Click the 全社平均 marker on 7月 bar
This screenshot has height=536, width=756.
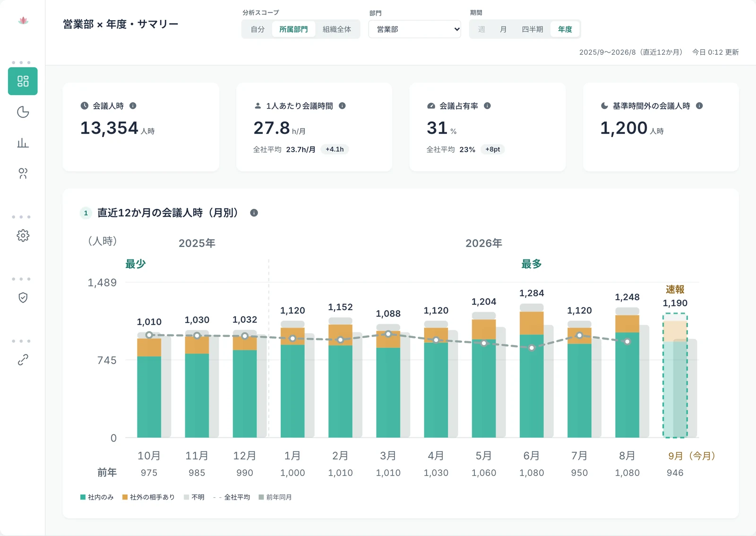pyautogui.click(x=579, y=335)
